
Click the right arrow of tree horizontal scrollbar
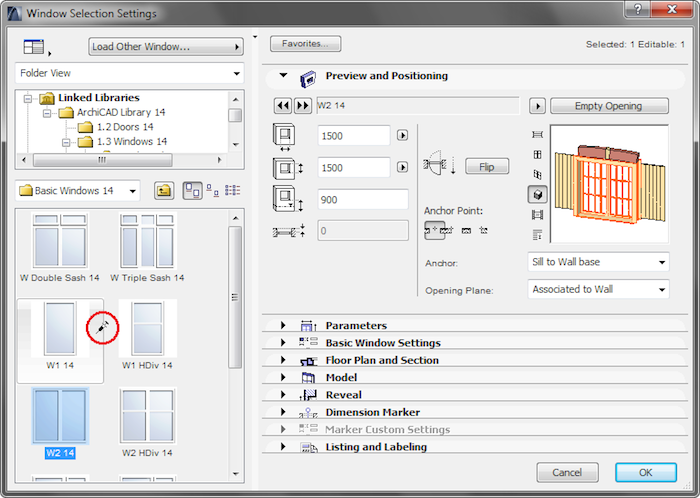pyautogui.click(x=219, y=160)
